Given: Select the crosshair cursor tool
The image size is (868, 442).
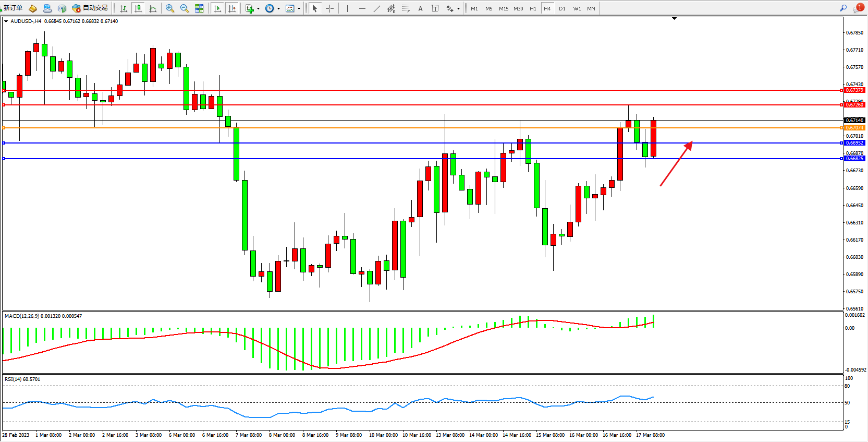Looking at the screenshot, I should (329, 8).
